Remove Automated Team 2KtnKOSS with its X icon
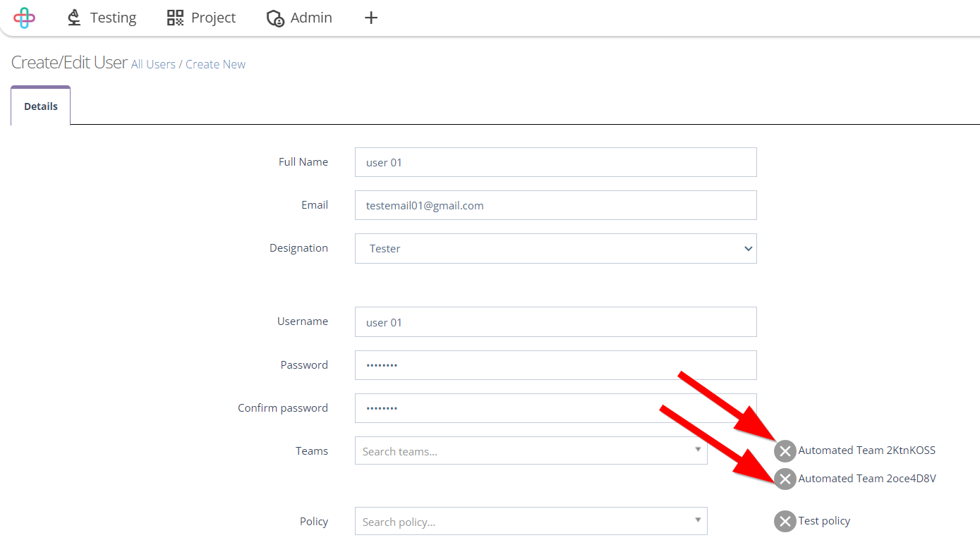Screen dimensions: 980x552 (x=785, y=450)
